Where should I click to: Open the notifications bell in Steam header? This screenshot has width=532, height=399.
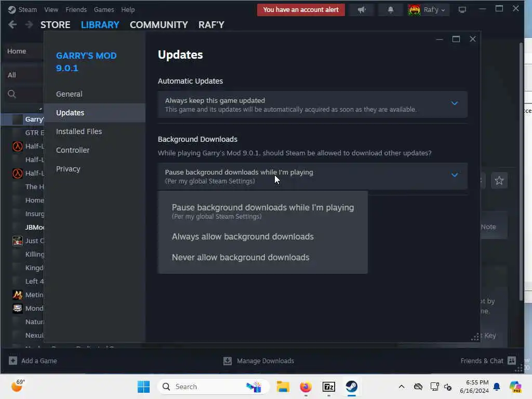coord(391,10)
